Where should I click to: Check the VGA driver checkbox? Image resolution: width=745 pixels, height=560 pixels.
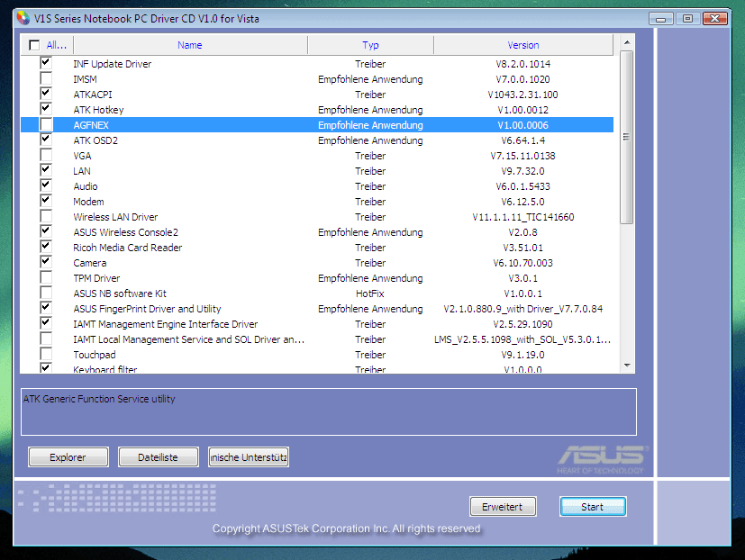46,155
